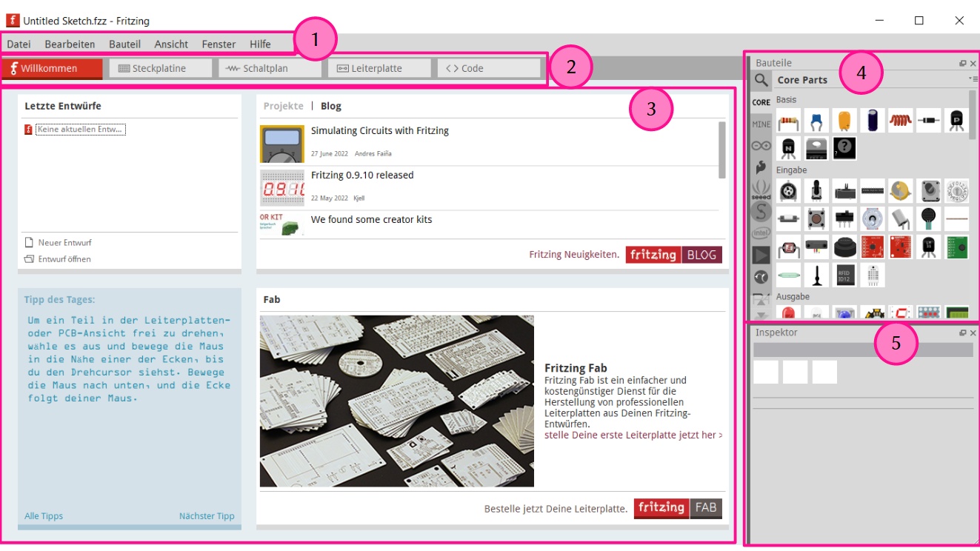The height and width of the screenshot is (551, 980).
Task: Pick the green breakout board part
Action: (x=956, y=247)
